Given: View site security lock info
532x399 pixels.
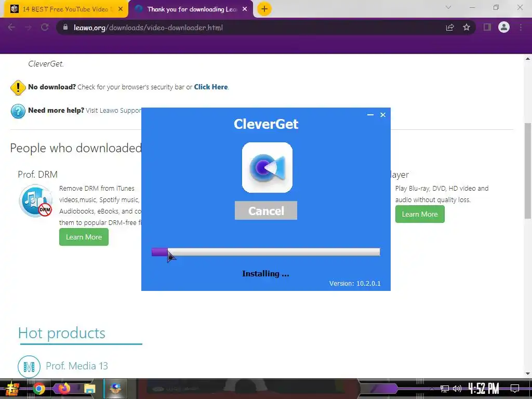Looking at the screenshot, I should pyautogui.click(x=65, y=27).
